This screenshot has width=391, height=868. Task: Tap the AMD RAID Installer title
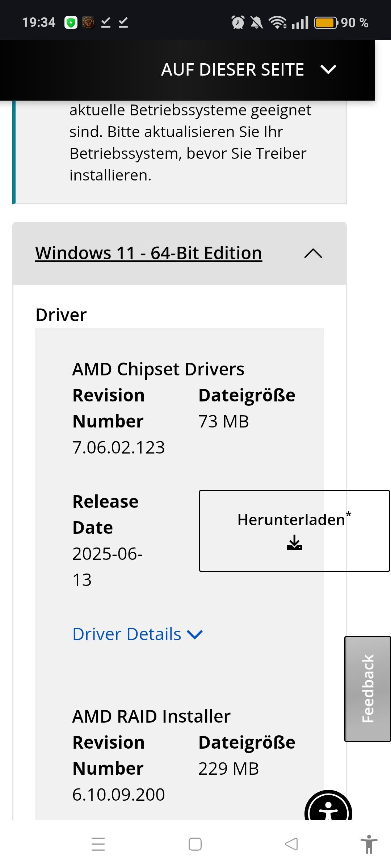coord(151,716)
